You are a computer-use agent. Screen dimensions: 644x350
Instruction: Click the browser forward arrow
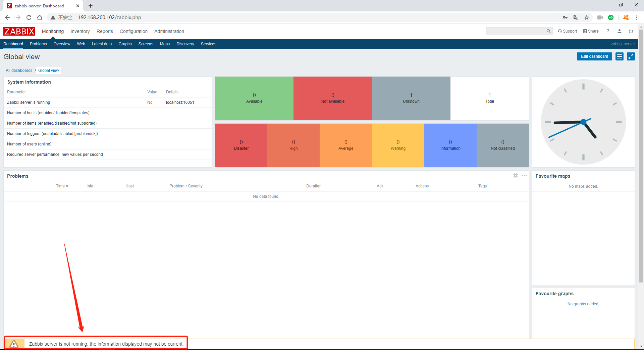pyautogui.click(x=18, y=17)
